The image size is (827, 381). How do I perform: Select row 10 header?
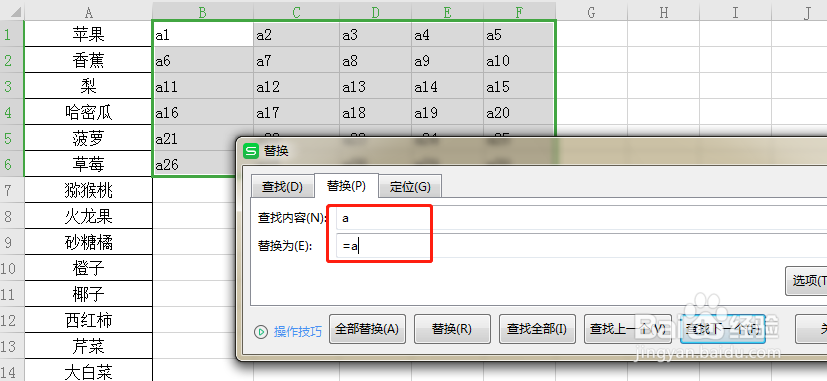pos(12,268)
